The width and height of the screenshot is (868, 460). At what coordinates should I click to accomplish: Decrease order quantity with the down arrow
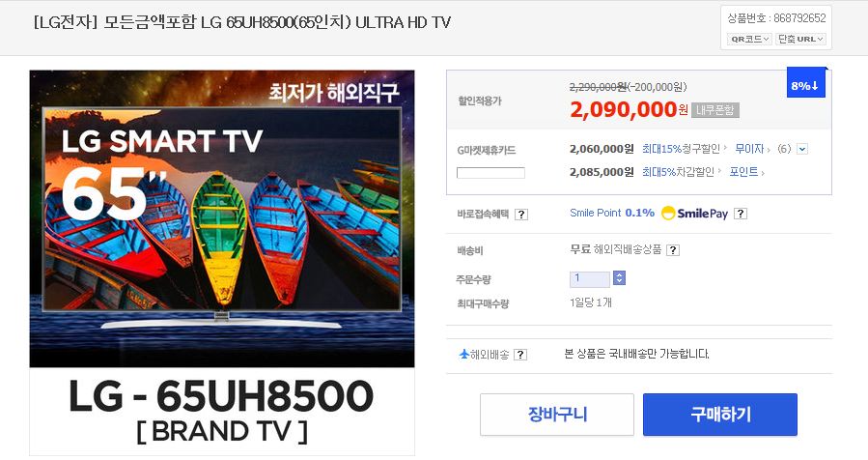(619, 281)
